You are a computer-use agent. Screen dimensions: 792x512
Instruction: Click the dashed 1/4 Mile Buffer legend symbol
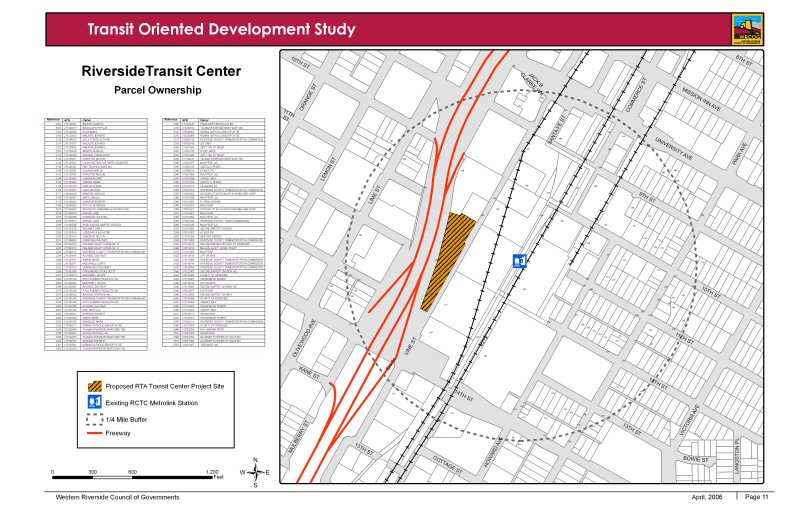pos(94,418)
